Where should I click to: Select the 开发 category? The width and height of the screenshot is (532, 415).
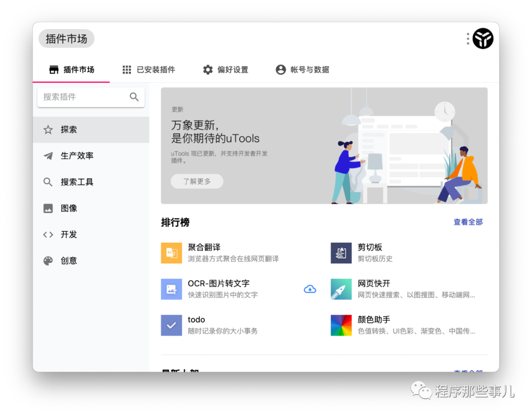pos(91,235)
